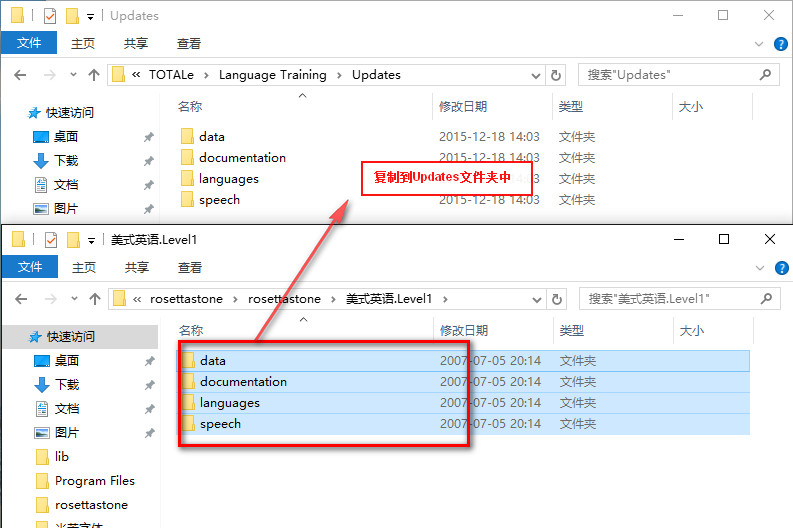This screenshot has height=528, width=793.
Task: Select Language Training in the Updates breadcrumb path
Action: [x=273, y=75]
